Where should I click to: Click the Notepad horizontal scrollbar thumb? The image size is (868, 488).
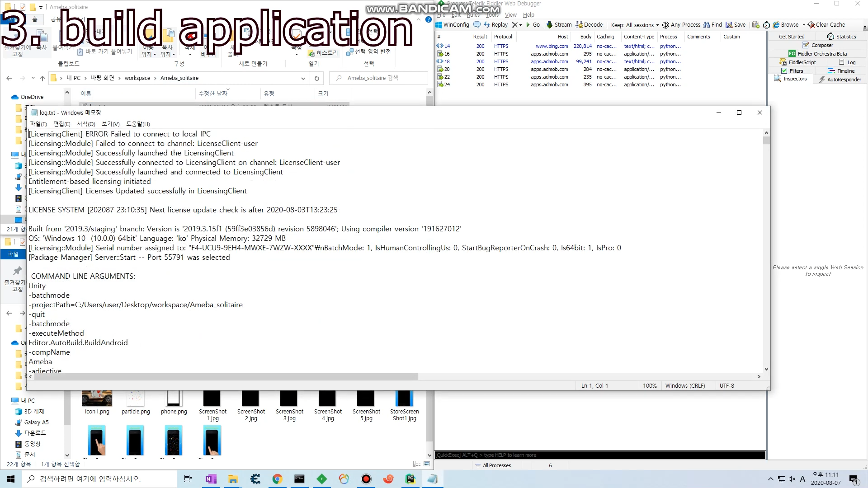click(x=226, y=376)
